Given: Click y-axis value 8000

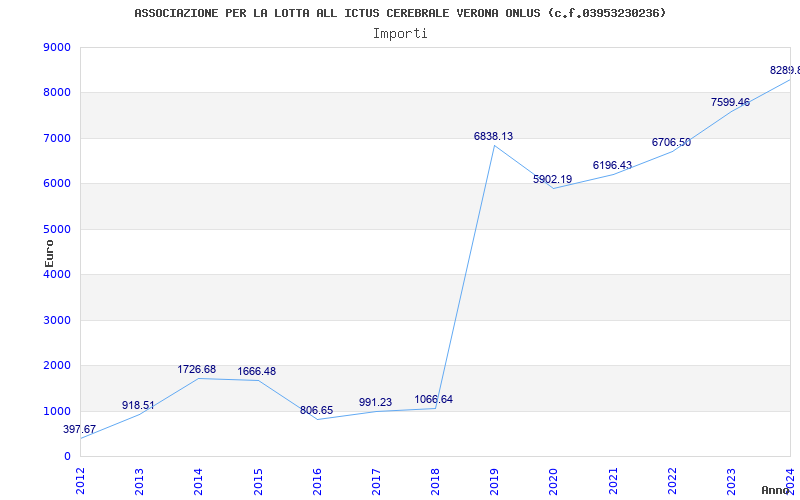Looking at the screenshot, I should (57, 93).
